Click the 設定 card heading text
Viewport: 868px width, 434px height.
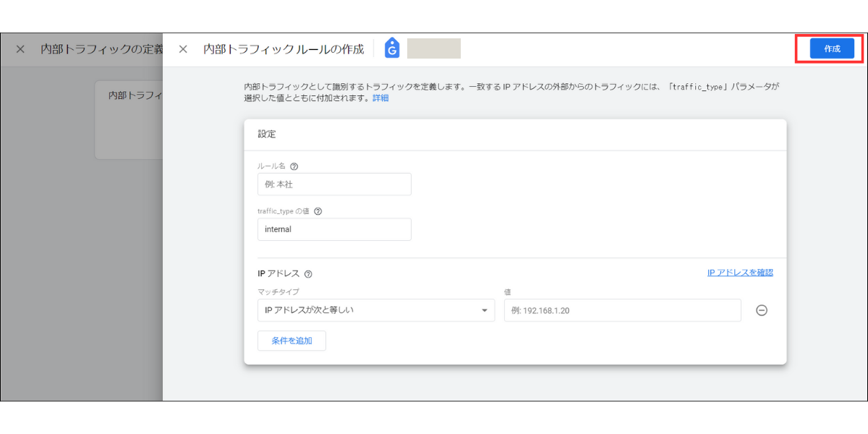click(267, 135)
